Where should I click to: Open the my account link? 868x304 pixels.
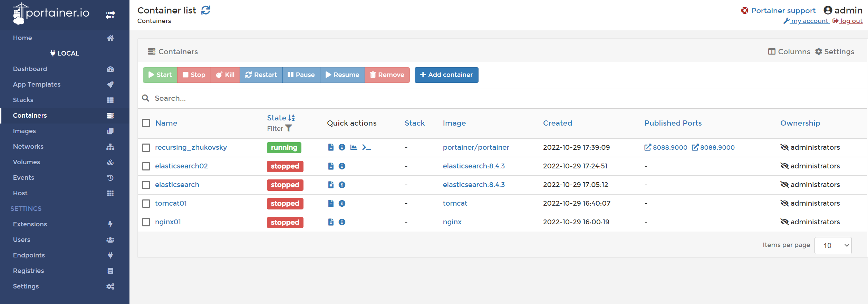pos(806,21)
